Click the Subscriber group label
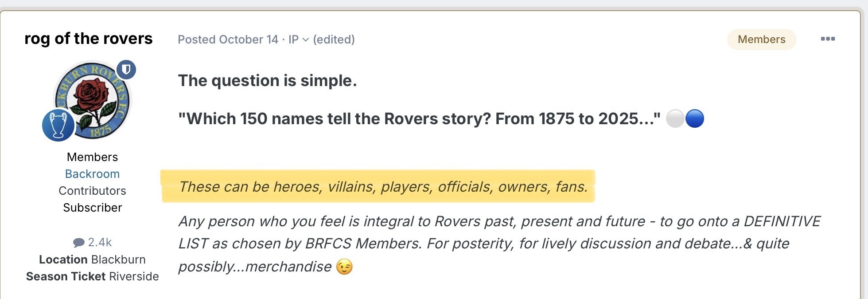Viewport: 868px width, 299px height. (x=92, y=208)
